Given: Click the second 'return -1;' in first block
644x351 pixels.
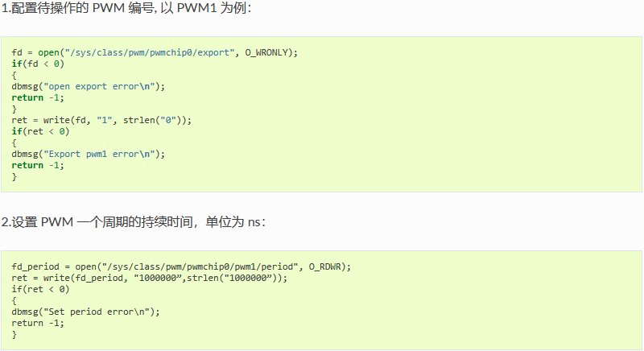Looking at the screenshot, I should [38, 166].
